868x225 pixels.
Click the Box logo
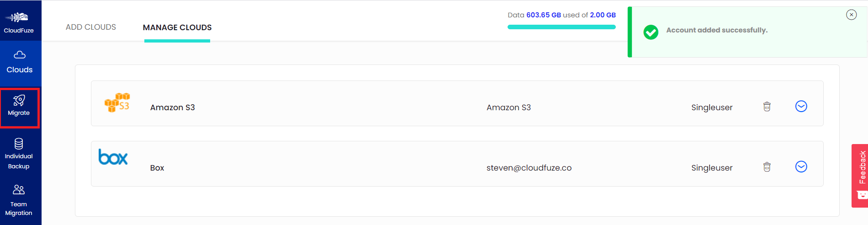[x=113, y=157]
